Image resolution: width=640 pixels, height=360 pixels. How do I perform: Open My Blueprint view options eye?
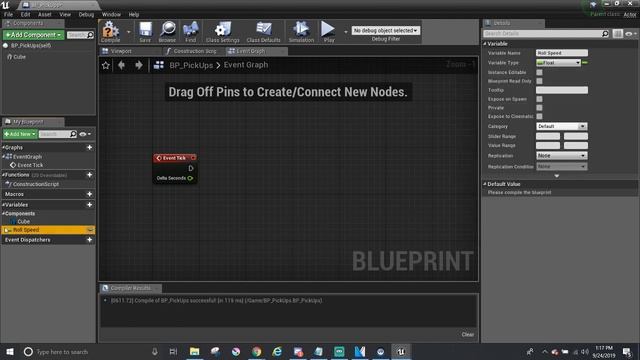[85, 134]
